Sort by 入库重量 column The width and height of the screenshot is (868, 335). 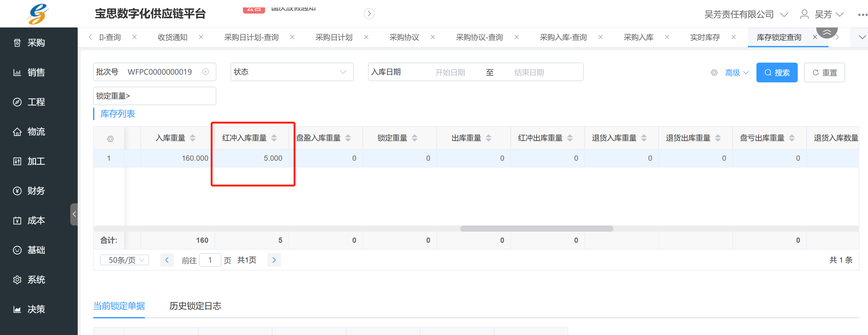click(x=193, y=138)
